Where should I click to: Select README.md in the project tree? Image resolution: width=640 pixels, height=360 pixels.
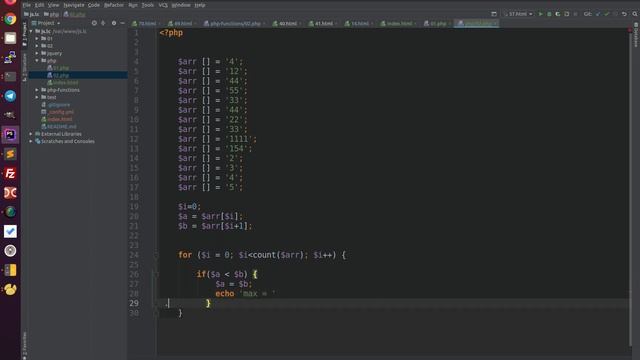coord(61,127)
